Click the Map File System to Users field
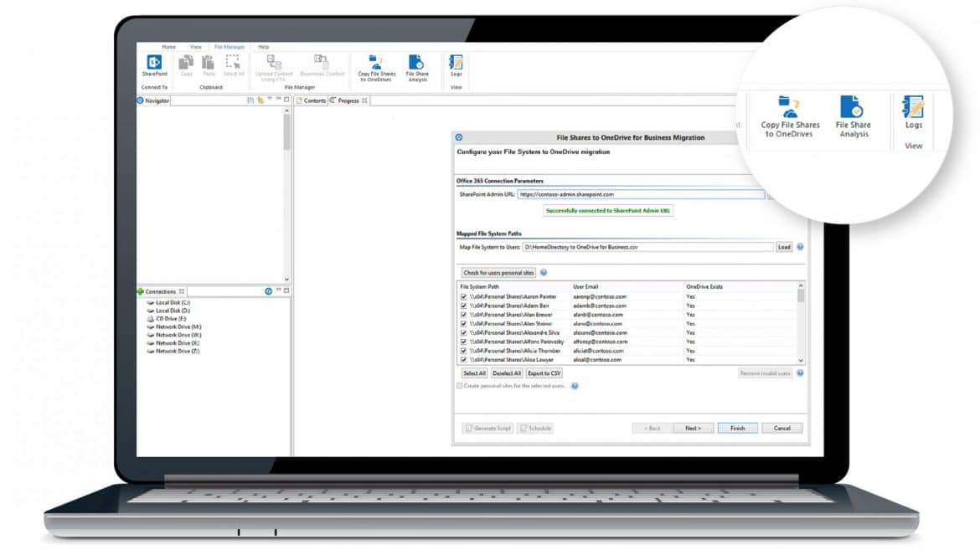This screenshot has height=555, width=980. [x=647, y=247]
